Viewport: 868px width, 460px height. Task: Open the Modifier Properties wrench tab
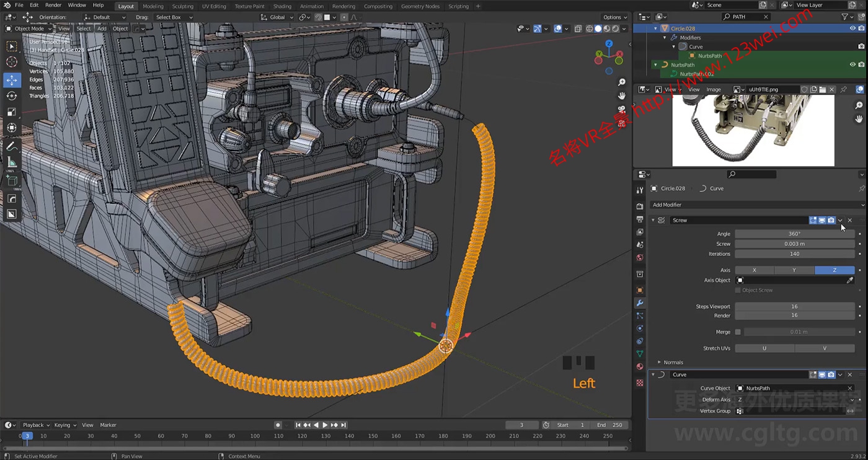click(x=640, y=303)
